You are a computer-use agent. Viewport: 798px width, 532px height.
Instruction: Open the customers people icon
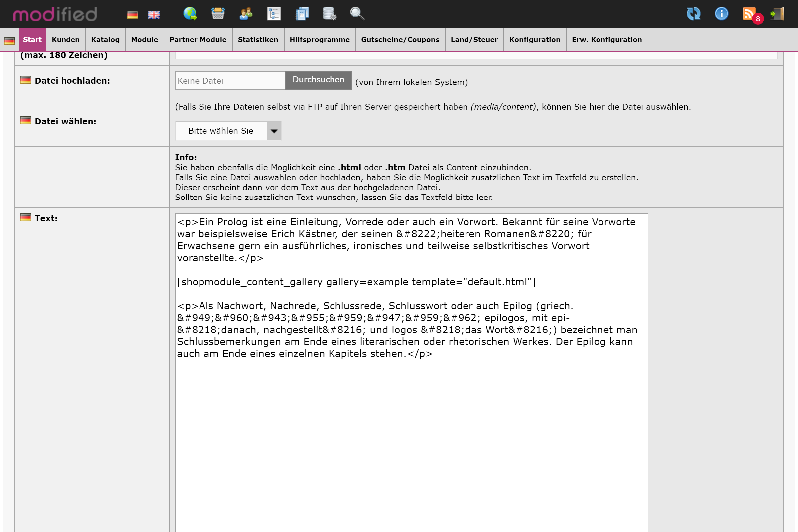pos(246,14)
